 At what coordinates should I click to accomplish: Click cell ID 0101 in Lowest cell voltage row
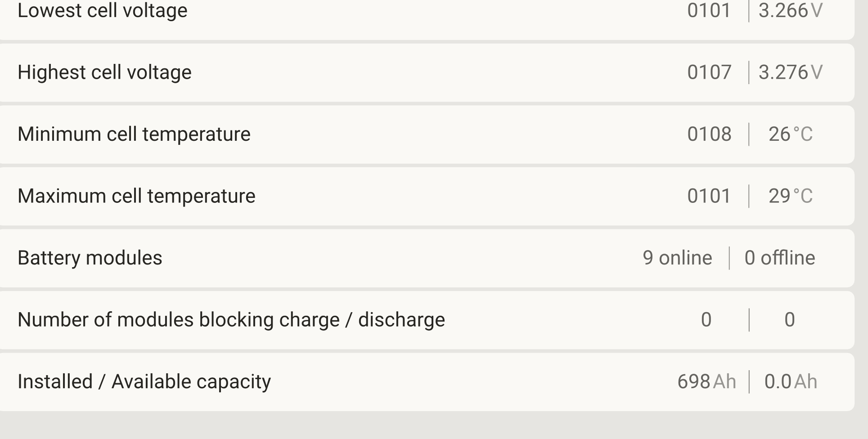pos(709,10)
